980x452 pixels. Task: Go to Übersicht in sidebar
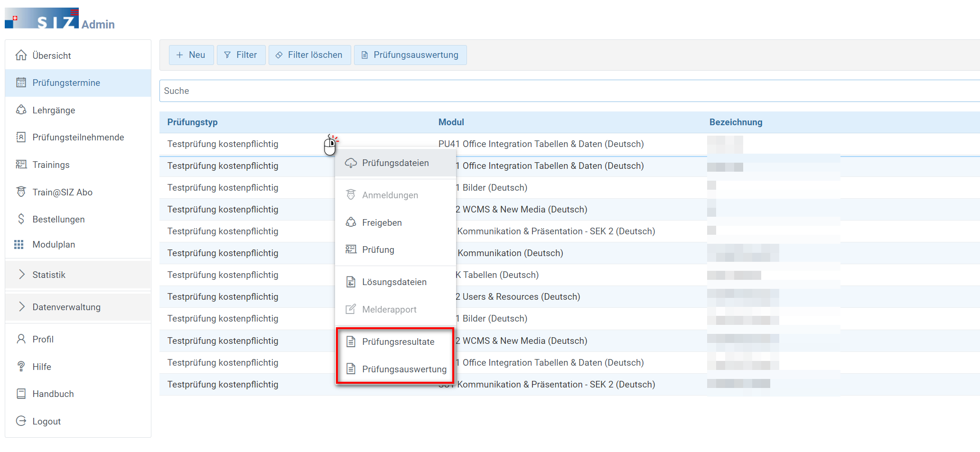pyautogui.click(x=78, y=55)
